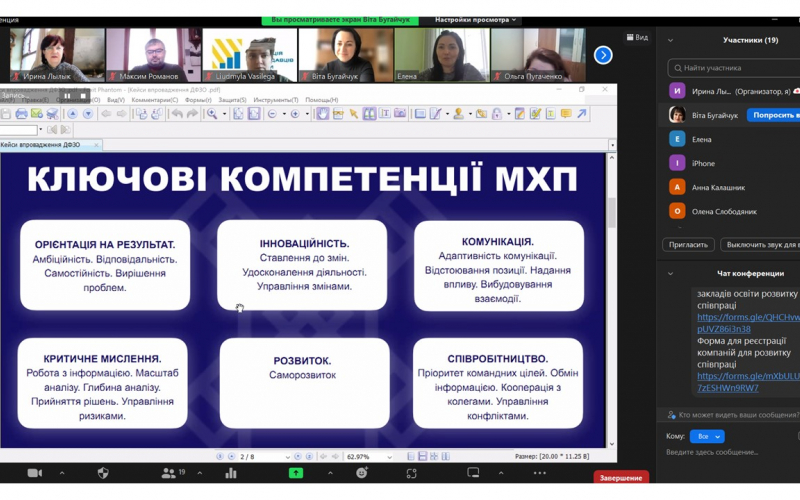Viewport: 800px width, 500px height.
Task: Open the 'Все' recipient dropdown in chat
Action: (x=707, y=436)
